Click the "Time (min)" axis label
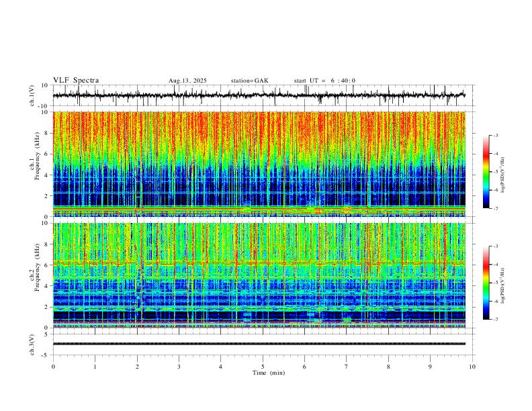Screen dimensions: 532x411 pyautogui.click(x=269, y=373)
